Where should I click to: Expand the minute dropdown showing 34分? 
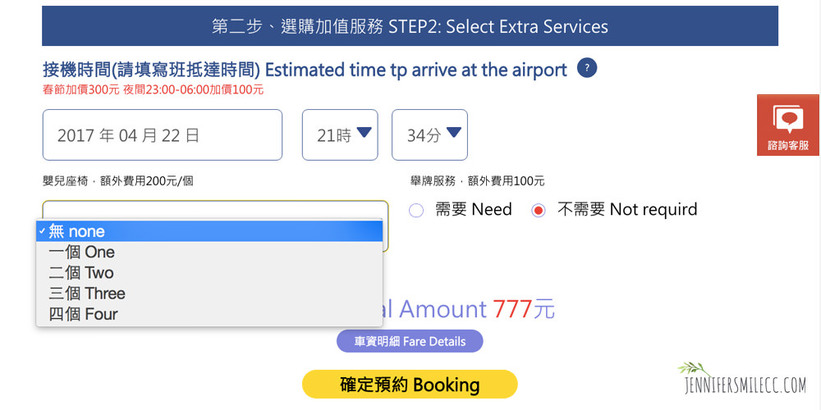429,135
